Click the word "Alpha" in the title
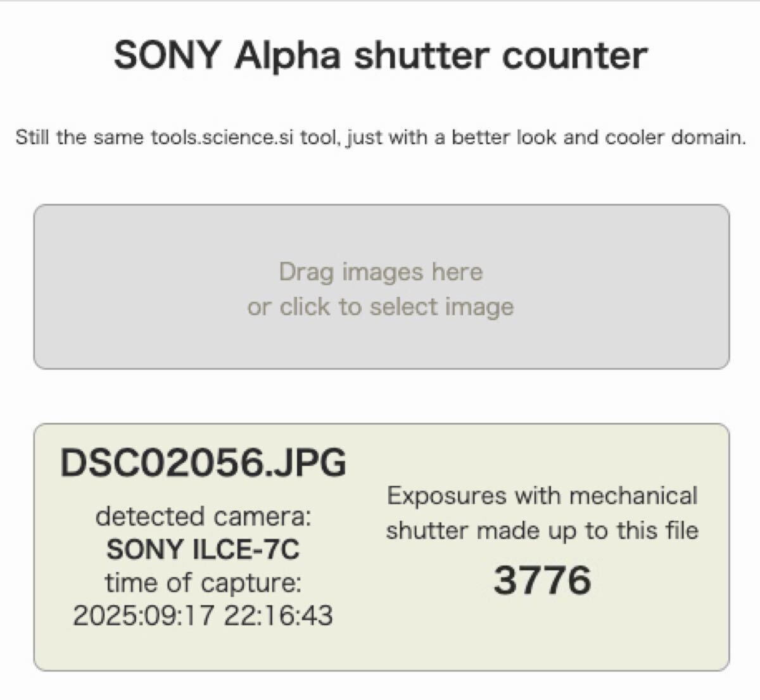This screenshot has height=700, width=760. click(288, 54)
